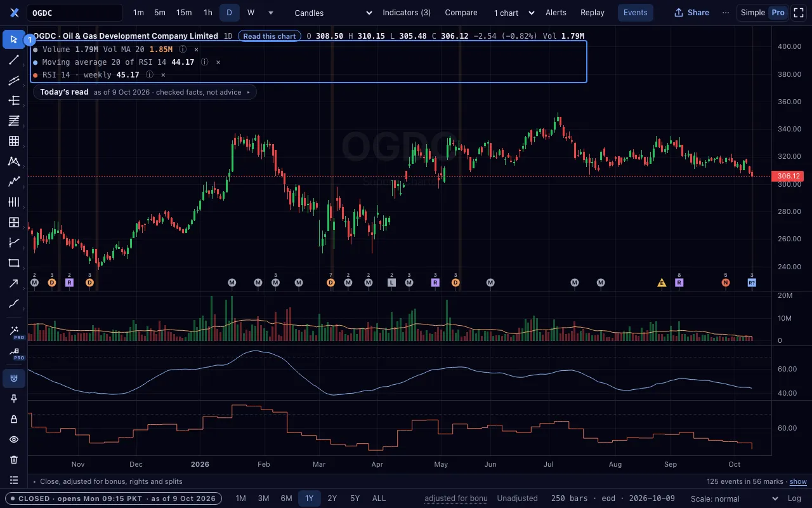Start Replay mode
The image size is (812, 508).
click(x=593, y=13)
